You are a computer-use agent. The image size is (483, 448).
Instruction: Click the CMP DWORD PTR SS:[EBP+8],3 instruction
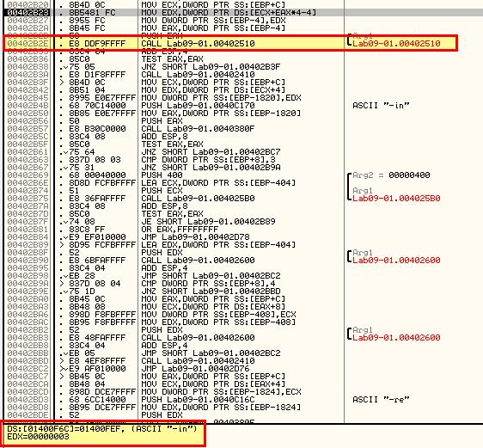tap(208, 160)
